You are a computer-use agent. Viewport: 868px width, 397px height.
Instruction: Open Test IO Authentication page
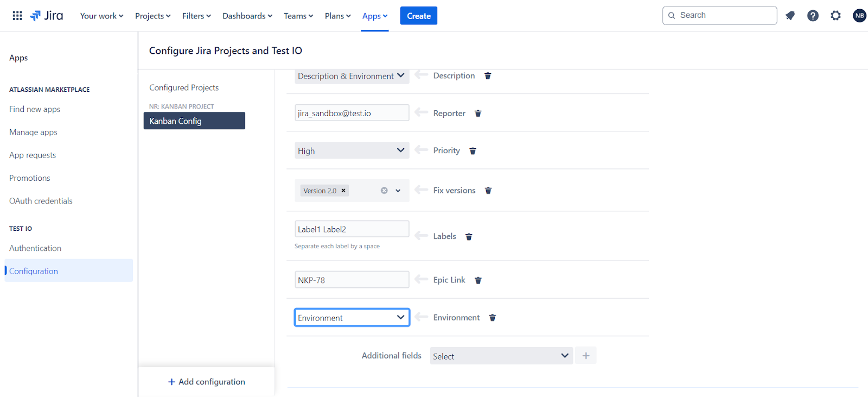(x=35, y=248)
